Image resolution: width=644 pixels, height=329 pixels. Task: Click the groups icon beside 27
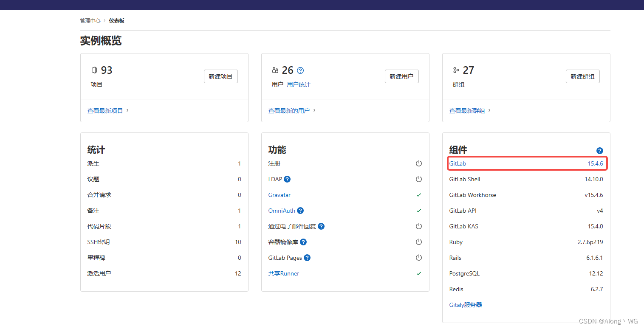(x=456, y=70)
